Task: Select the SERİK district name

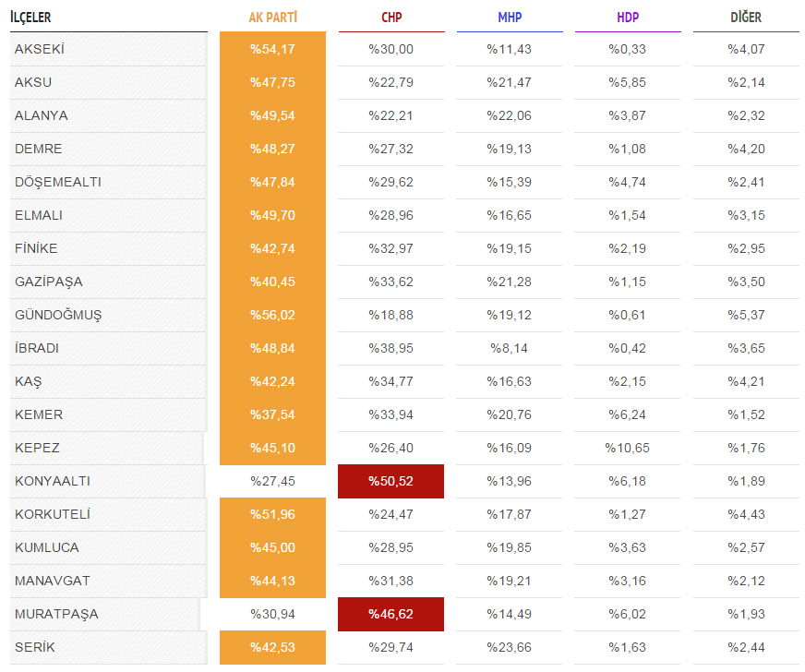Action: point(34,647)
